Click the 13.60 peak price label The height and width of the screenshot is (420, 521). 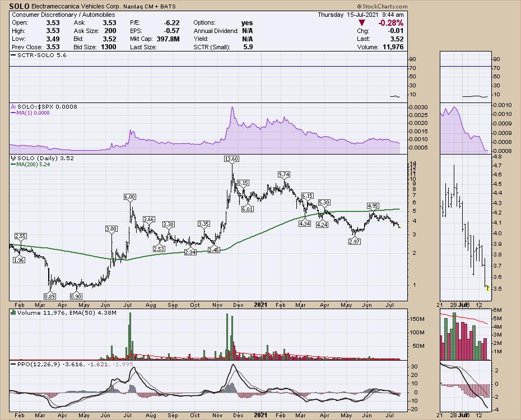click(231, 159)
